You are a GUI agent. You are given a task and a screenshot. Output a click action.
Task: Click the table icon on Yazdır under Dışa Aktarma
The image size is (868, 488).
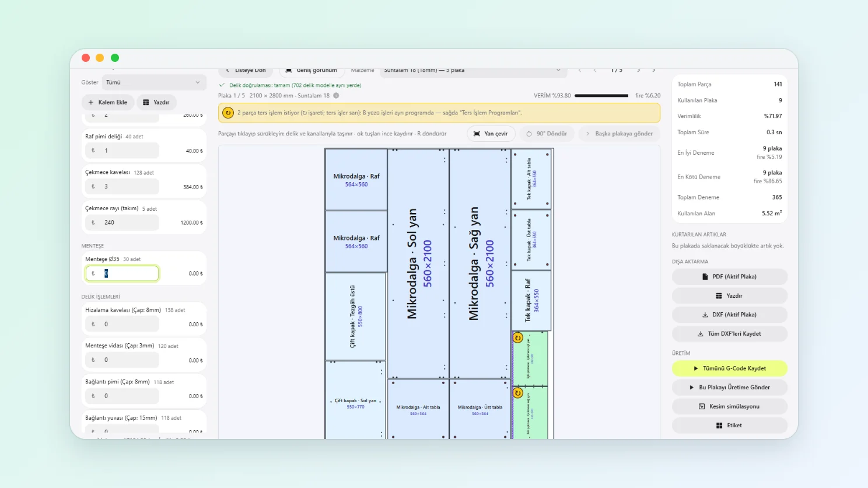coord(719,296)
